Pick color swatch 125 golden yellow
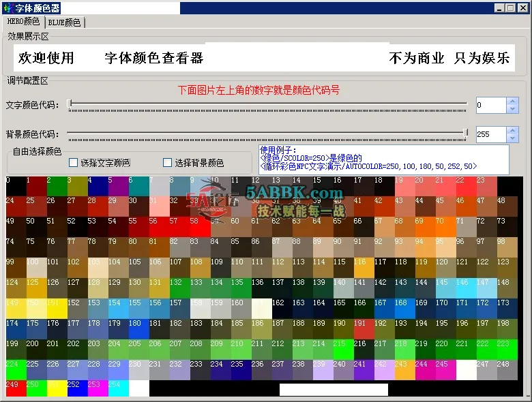This screenshot has width=532, height=402. click(37, 288)
